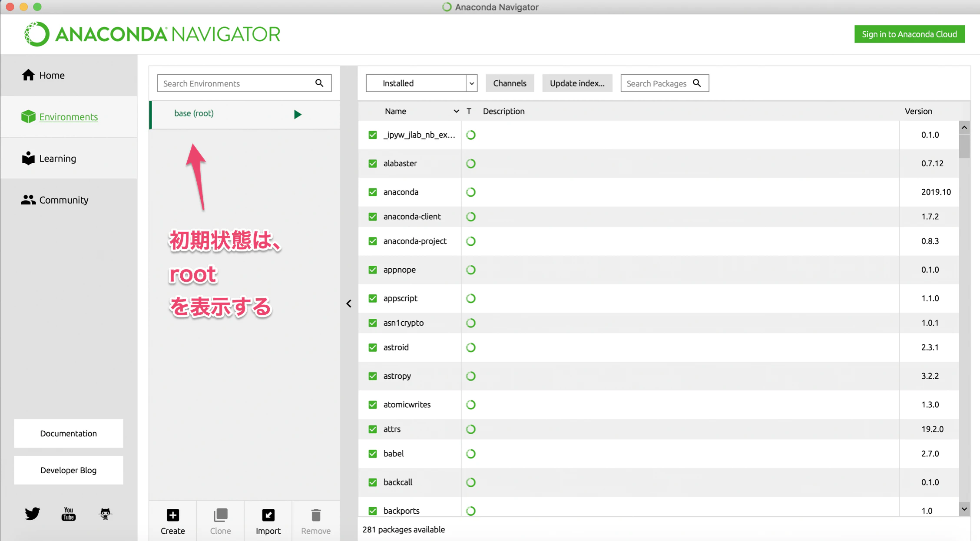Image resolution: width=980 pixels, height=541 pixels.
Task: Click the type icon for appnope
Action: pyautogui.click(x=471, y=270)
